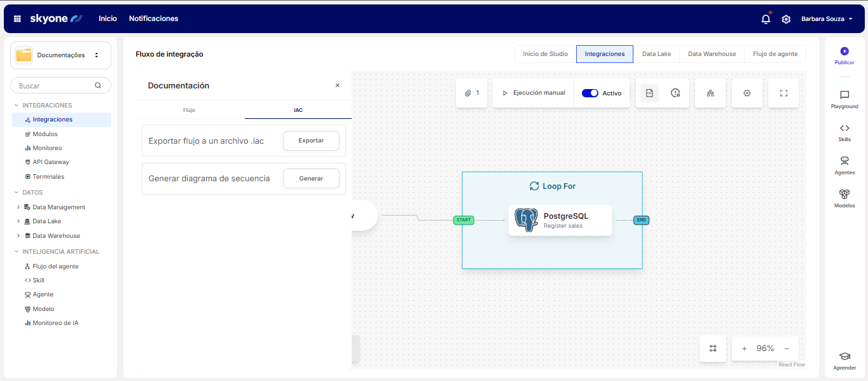
Task: Open the Documentações workspace dropdown
Action: click(x=60, y=55)
